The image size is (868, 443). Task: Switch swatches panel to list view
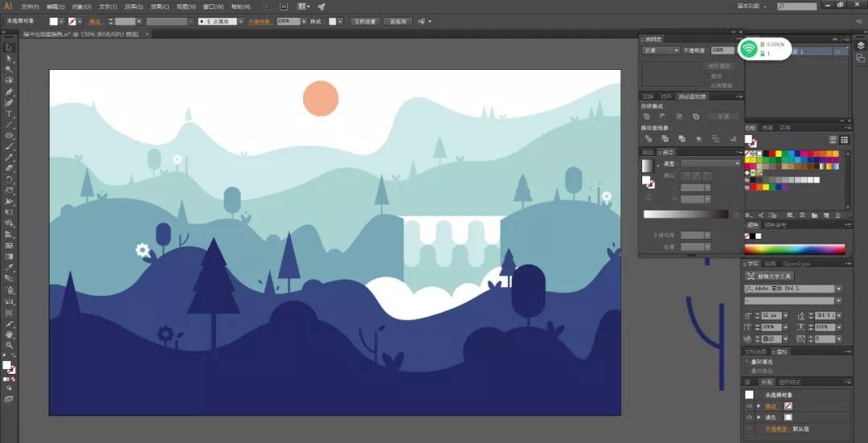(833, 140)
